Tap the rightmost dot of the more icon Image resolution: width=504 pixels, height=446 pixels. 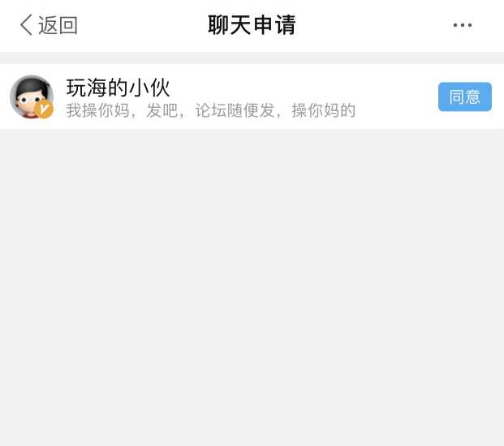[470, 25]
